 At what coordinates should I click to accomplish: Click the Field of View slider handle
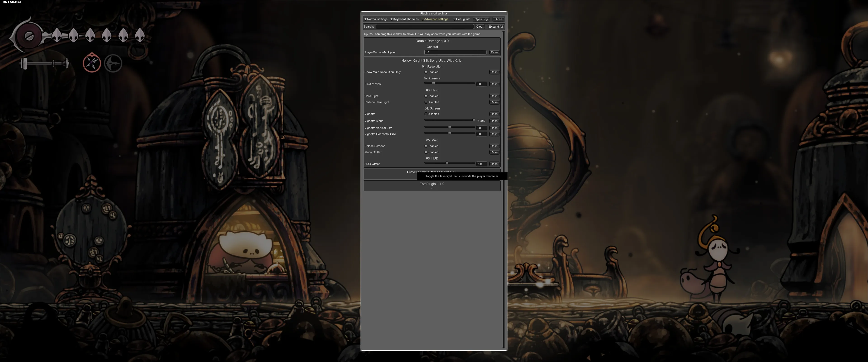pos(433,83)
